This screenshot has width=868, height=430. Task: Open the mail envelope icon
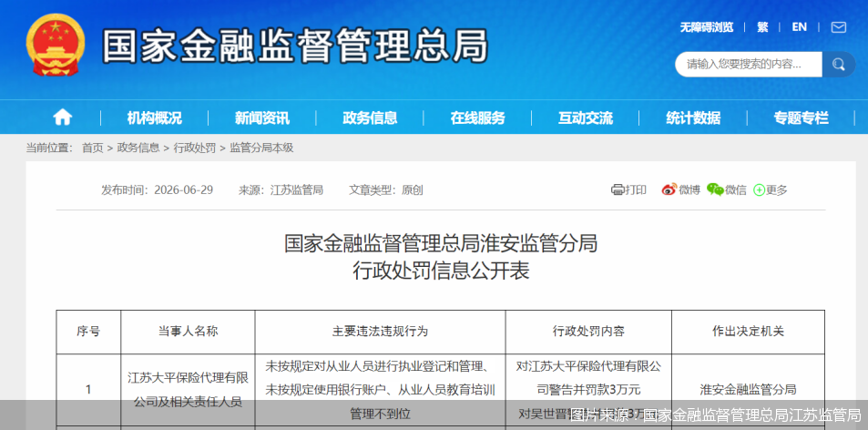tap(839, 27)
